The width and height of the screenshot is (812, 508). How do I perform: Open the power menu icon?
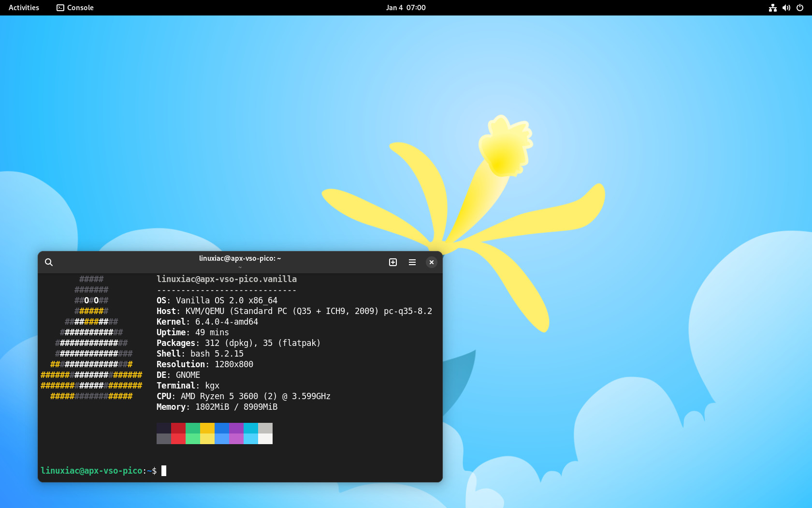coord(800,8)
